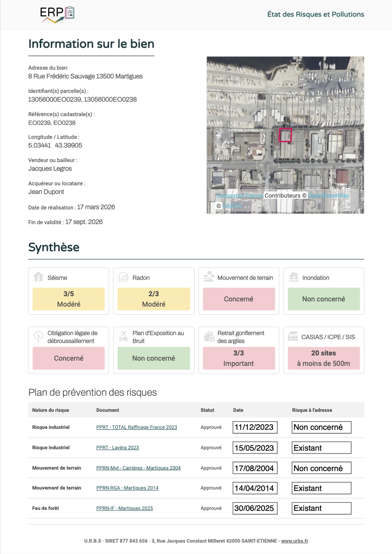
Task: Visit the www.urbs.fr footer link
Action: [295, 541]
